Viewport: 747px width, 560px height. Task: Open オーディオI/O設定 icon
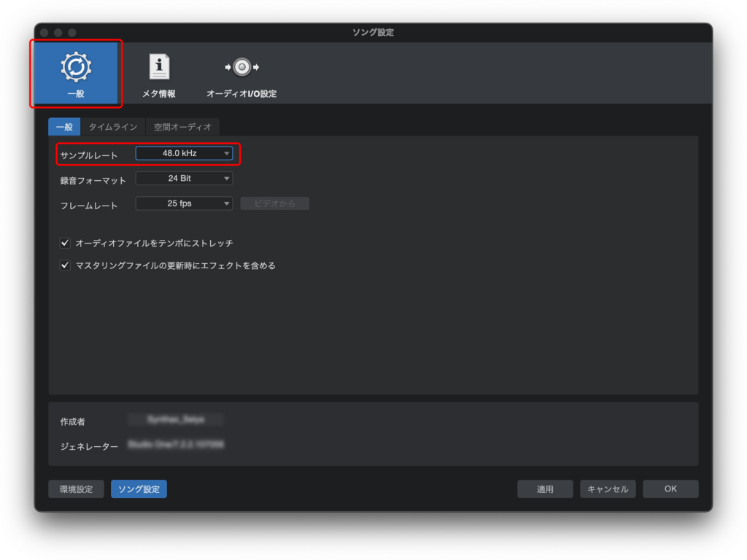point(241,67)
